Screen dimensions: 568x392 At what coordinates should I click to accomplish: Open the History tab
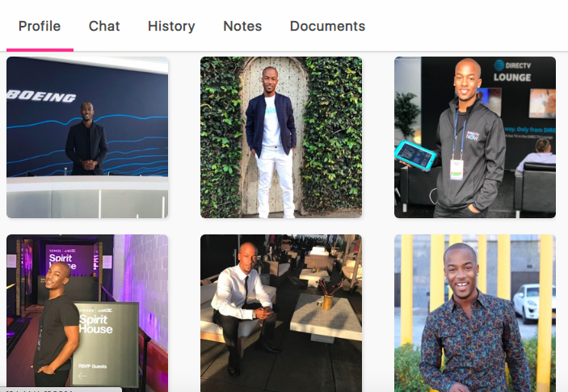pos(171,26)
